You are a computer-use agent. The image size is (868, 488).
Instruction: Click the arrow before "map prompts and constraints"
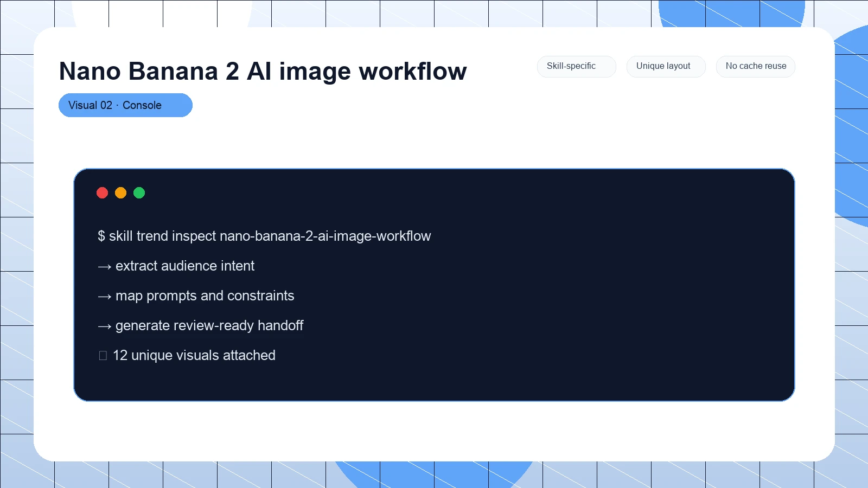104,297
